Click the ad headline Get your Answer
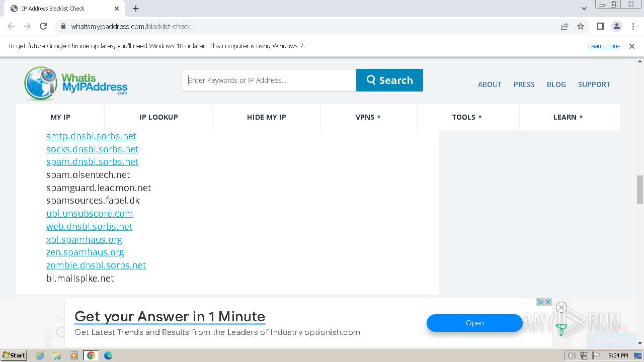The width and height of the screenshot is (644, 362). [x=170, y=316]
